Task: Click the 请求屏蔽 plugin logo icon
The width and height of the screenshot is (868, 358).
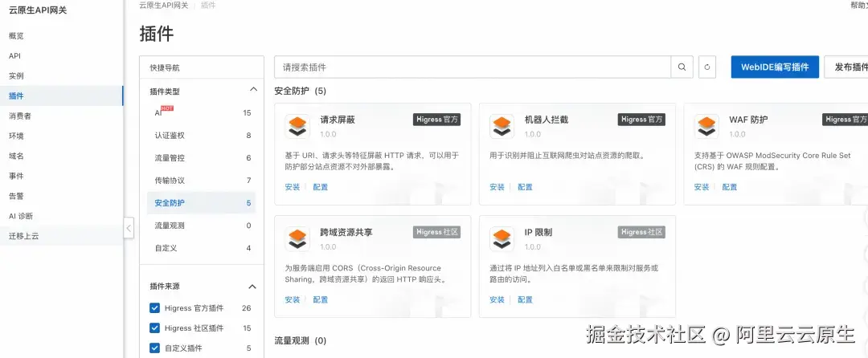Action: pyautogui.click(x=297, y=126)
